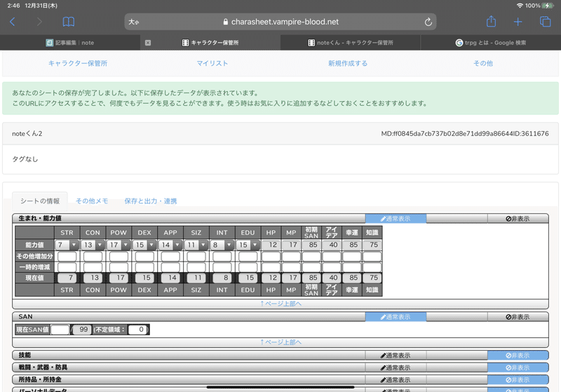561x392 pixels.
Task: Click the 現在SAN値 input field
Action: 60,330
